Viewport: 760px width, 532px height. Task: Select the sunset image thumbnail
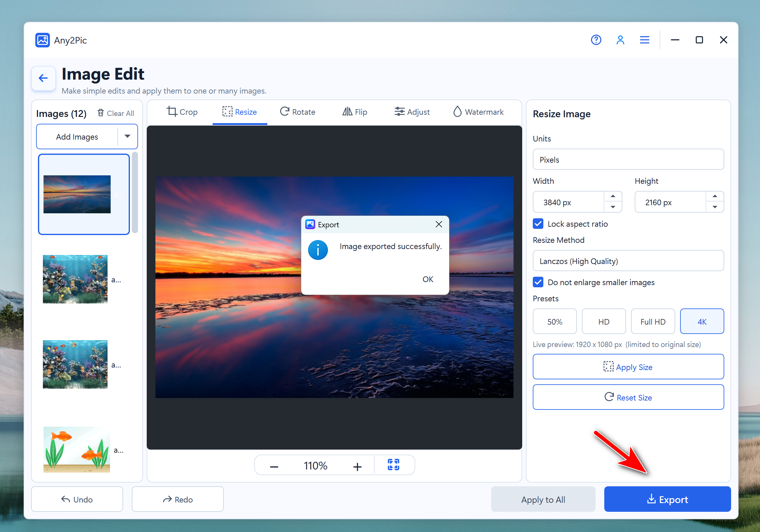point(77,194)
